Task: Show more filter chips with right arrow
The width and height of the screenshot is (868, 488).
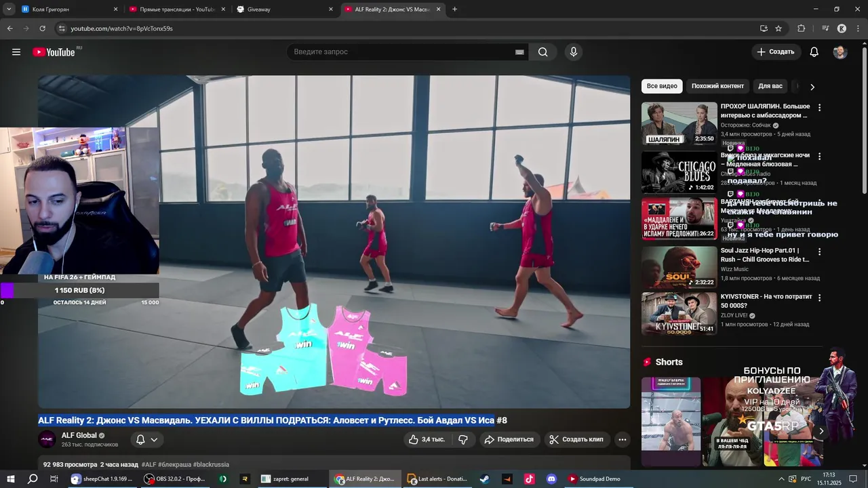Action: 812,87
